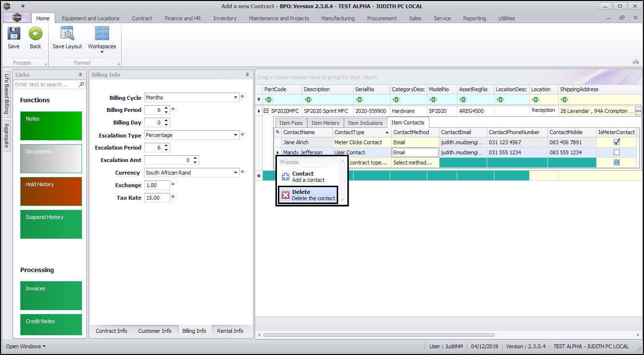Click the Save Layout icon
Viewport: 644px width, 355px height.
click(x=67, y=34)
